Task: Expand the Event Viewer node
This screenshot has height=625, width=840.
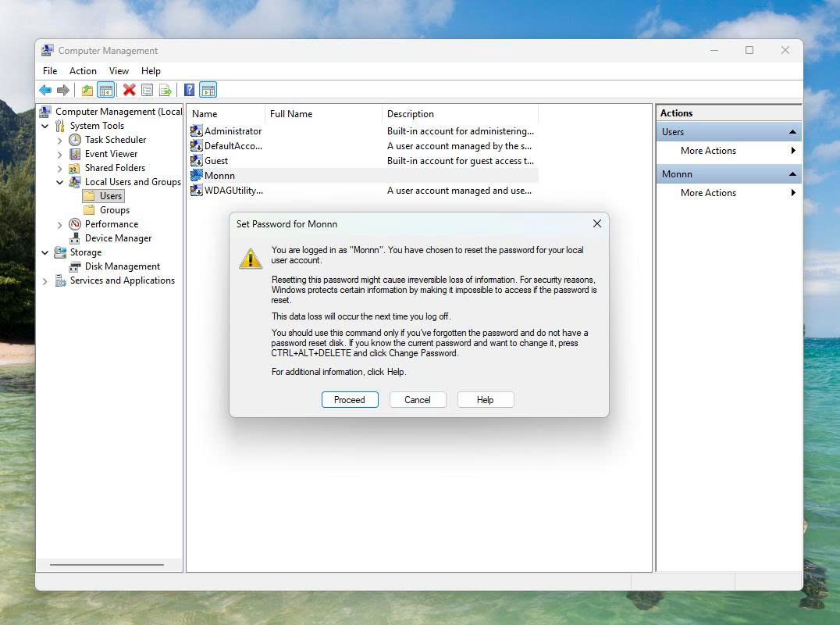Action: tap(59, 155)
